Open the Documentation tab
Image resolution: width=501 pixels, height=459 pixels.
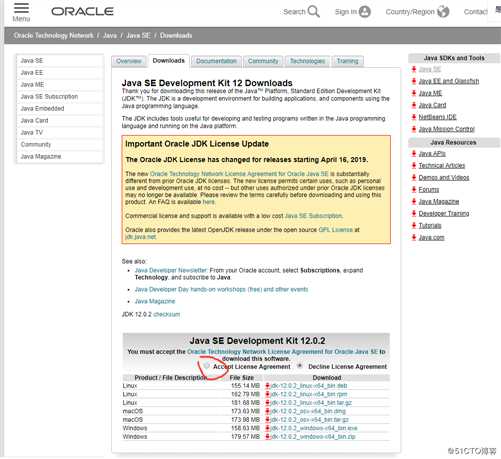216,61
